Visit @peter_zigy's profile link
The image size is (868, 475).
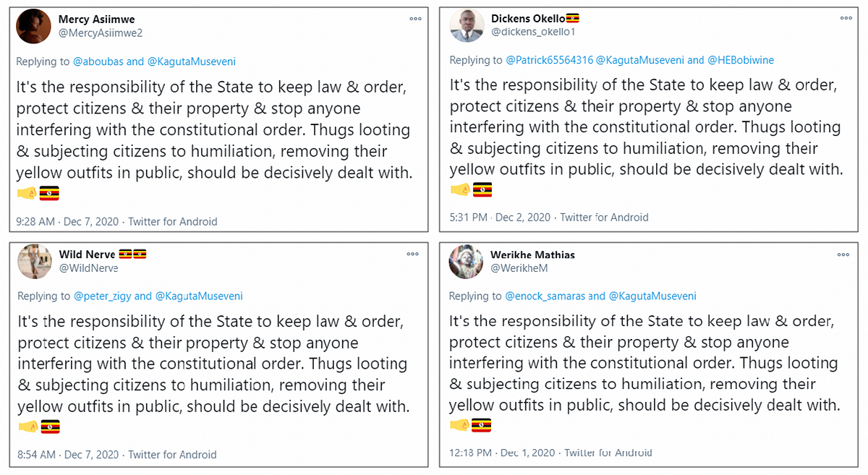(x=102, y=296)
